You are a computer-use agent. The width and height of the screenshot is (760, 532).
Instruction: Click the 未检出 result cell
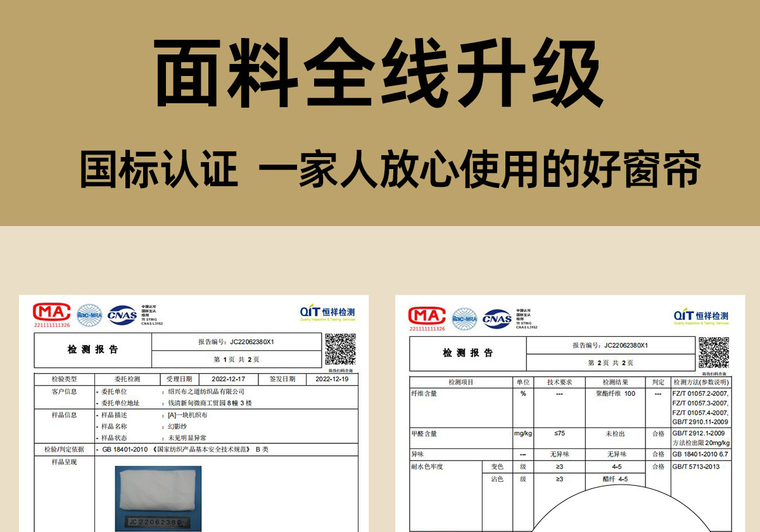click(615, 434)
